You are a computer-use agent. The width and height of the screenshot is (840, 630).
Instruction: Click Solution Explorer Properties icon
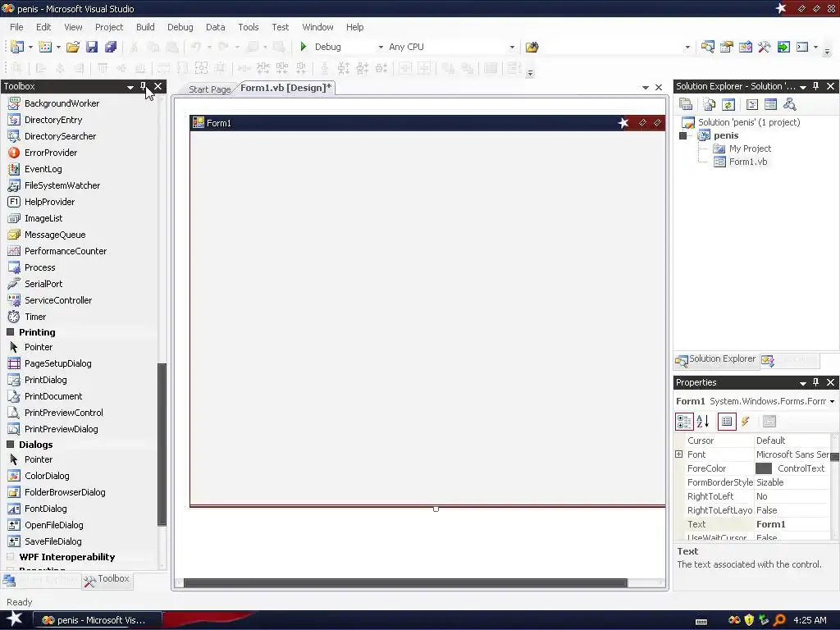coord(686,104)
